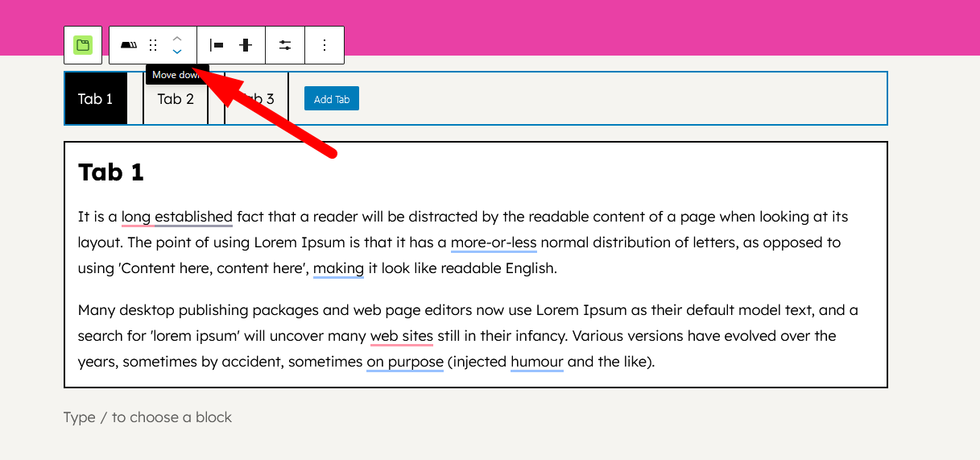The width and height of the screenshot is (980, 460).
Task: Switch to Tab 1
Action: pyautogui.click(x=96, y=98)
